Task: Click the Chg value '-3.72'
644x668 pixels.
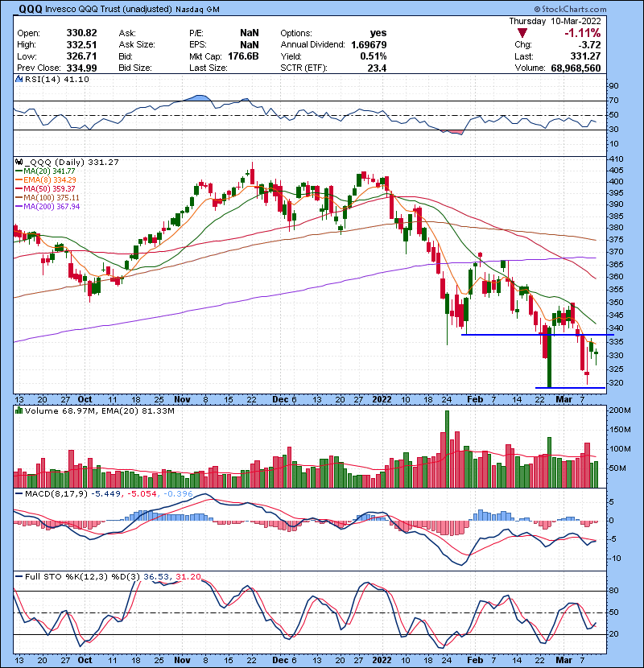Action: (589, 45)
